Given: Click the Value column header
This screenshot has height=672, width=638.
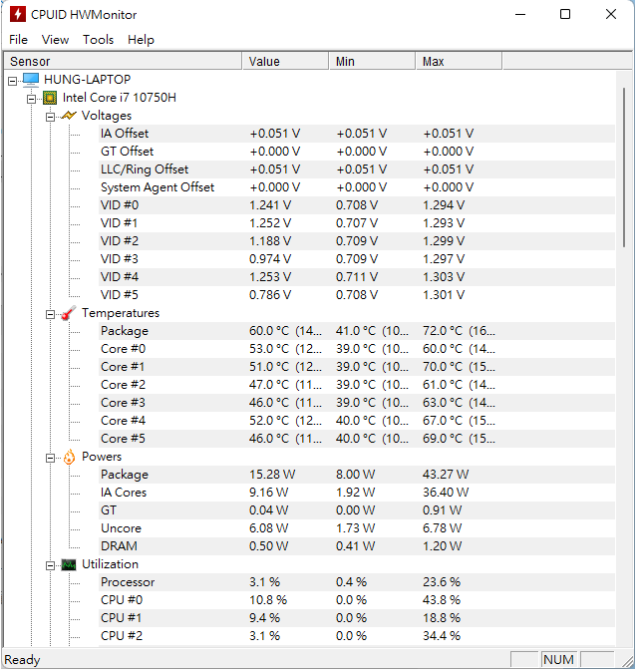Looking at the screenshot, I should [286, 61].
